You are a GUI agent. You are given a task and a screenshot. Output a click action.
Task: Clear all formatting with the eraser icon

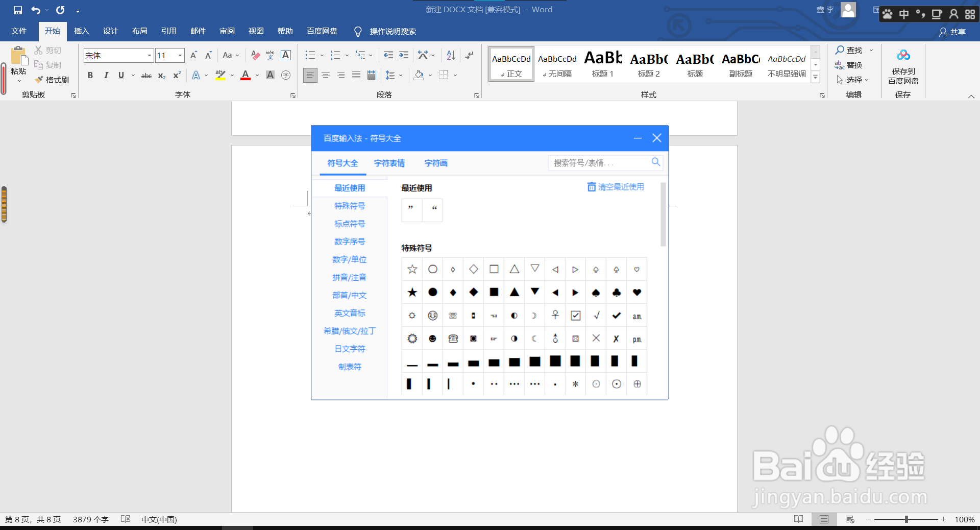click(x=255, y=55)
